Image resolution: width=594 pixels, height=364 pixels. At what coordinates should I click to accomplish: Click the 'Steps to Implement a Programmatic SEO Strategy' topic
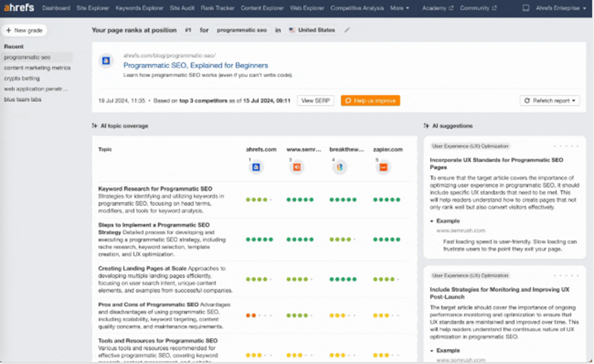click(x=154, y=228)
